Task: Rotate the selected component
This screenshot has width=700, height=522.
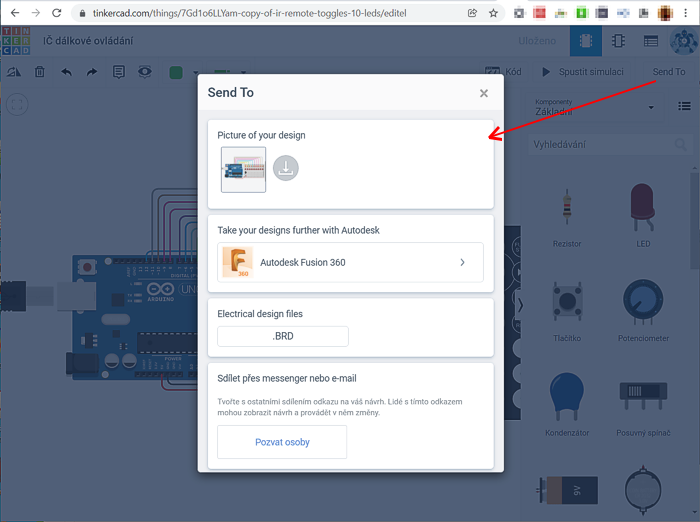Action: (14, 71)
